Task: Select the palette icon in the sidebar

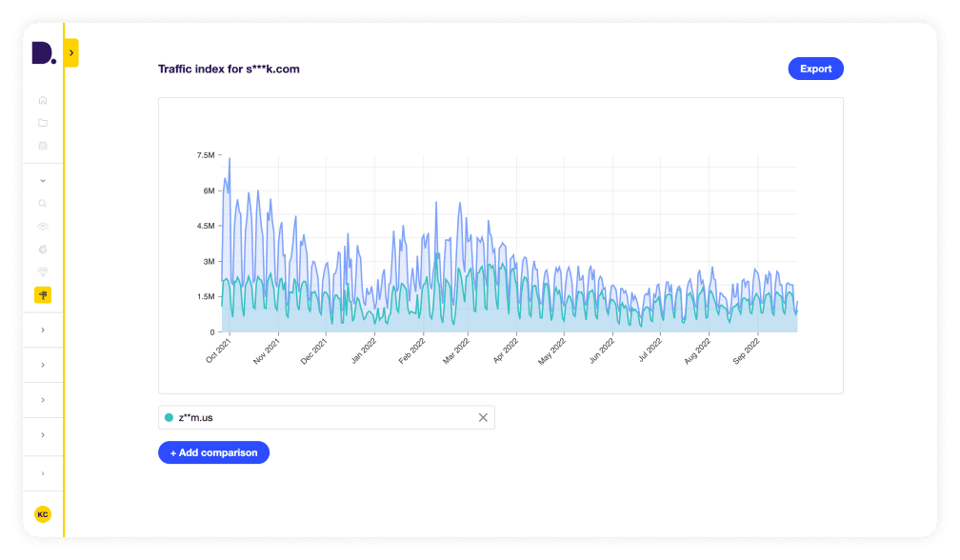Action: pyautogui.click(x=43, y=249)
